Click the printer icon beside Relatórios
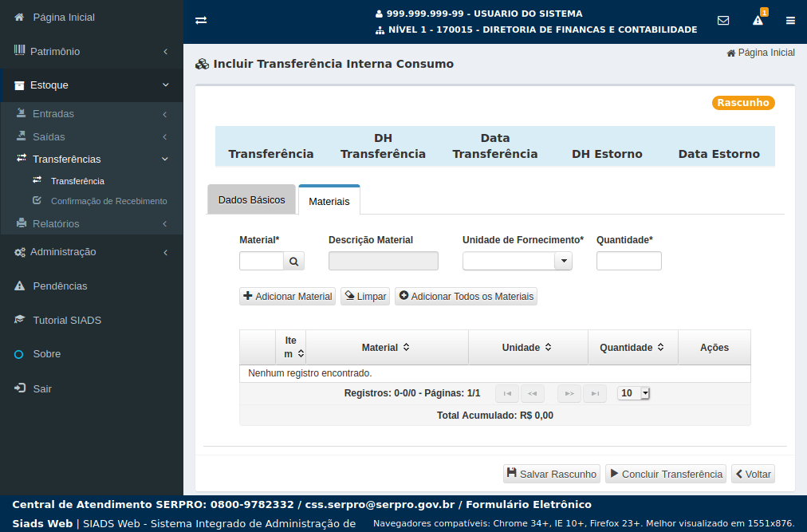Viewport: 807px width, 532px height. [21, 223]
